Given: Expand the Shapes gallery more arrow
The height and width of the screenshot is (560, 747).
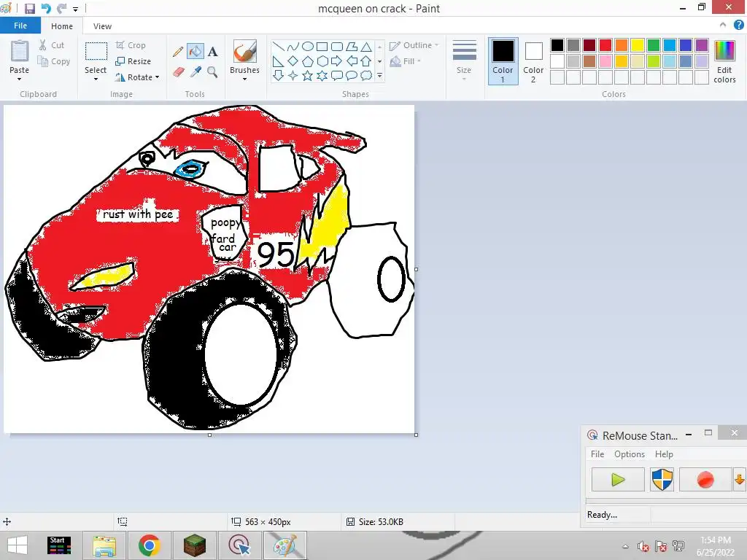Looking at the screenshot, I should pyautogui.click(x=379, y=76).
